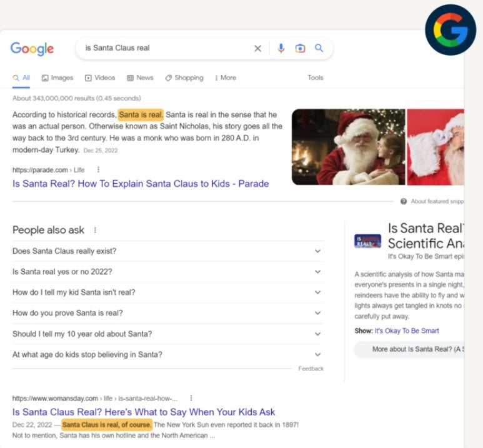
Task: Expand 'Does Santa Claus really exist?'
Action: coord(168,251)
